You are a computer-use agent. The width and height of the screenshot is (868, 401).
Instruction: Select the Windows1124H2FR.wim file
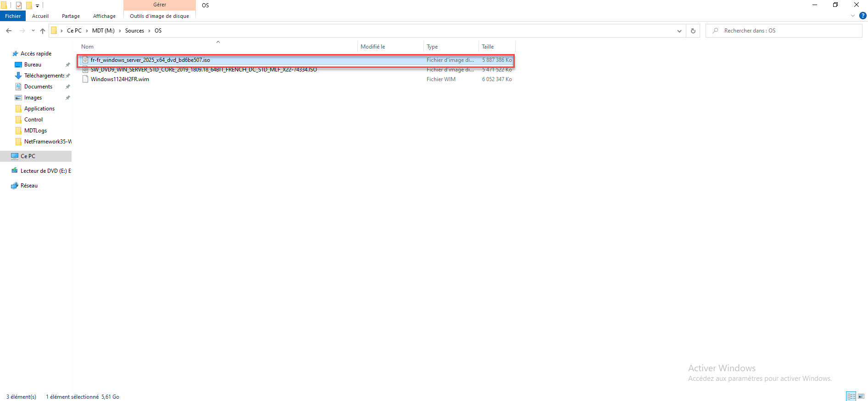(x=120, y=79)
